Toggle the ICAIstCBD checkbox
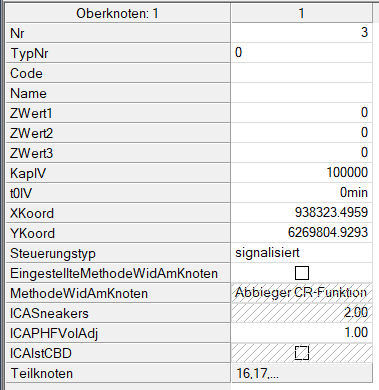The width and height of the screenshot is (379, 390). pyautogui.click(x=302, y=353)
